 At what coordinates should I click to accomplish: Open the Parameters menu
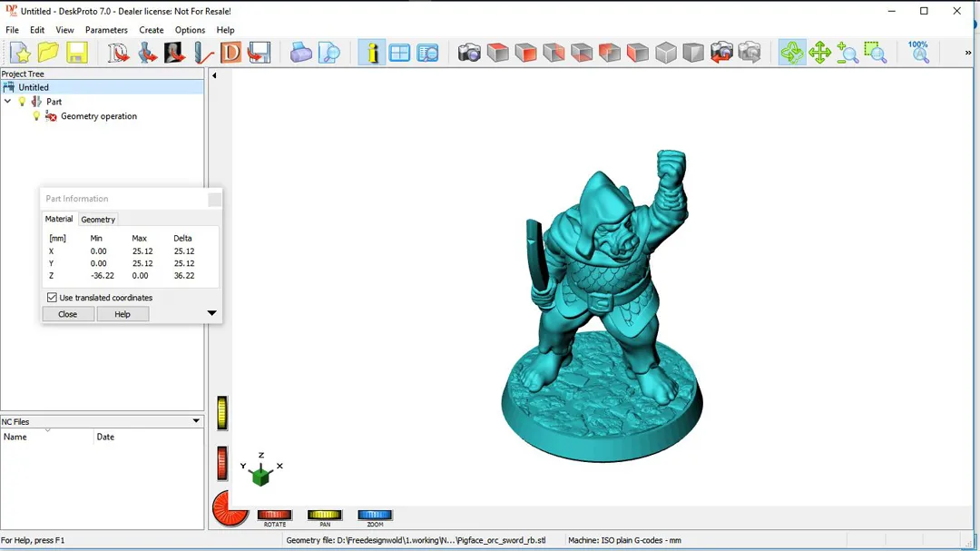[x=106, y=30]
